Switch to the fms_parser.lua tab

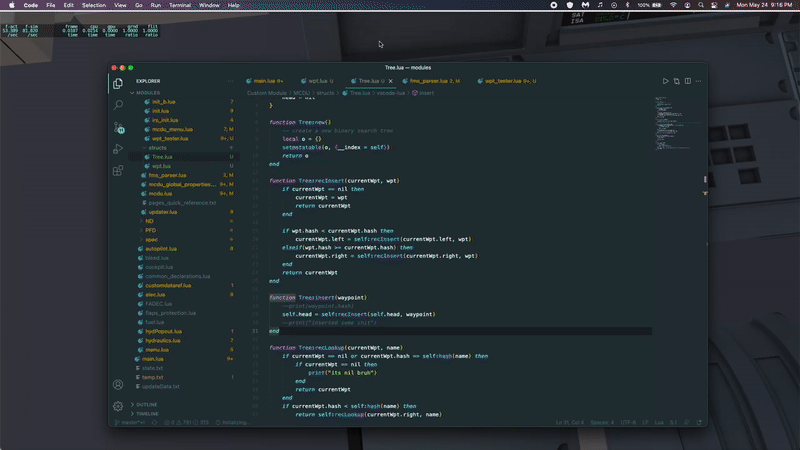pyautogui.click(x=431, y=81)
